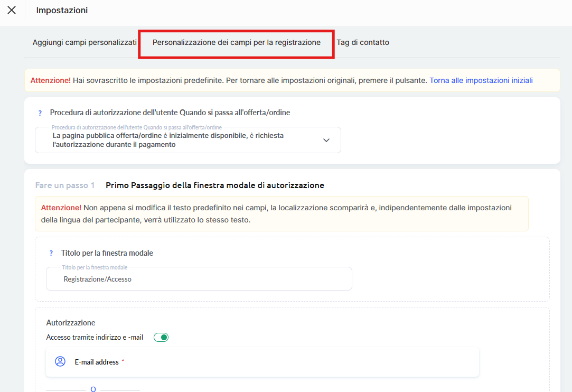Click the Autorizzazione section heading
Viewport: 572px width, 392px height.
pyautogui.click(x=70, y=323)
